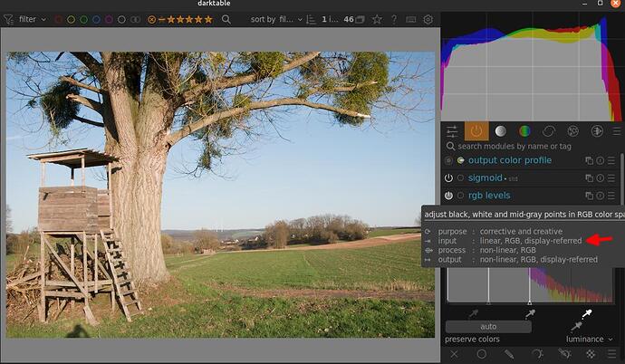Image resolution: width=625 pixels, height=364 pixels.
Task: Open the filter dropdown
Action: click(33, 19)
